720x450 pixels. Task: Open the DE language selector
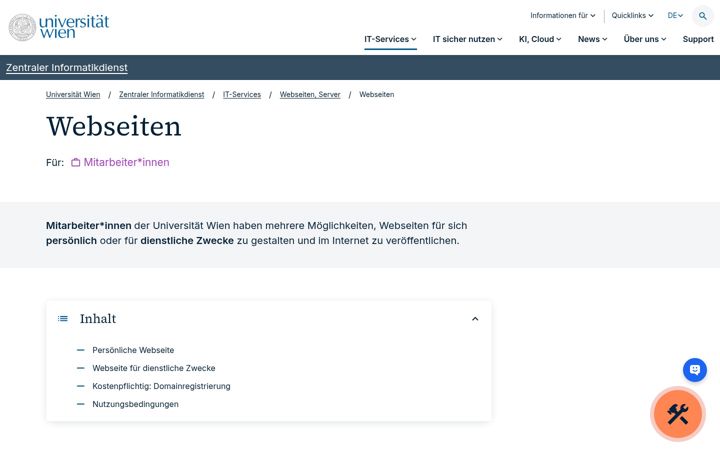pyautogui.click(x=675, y=16)
